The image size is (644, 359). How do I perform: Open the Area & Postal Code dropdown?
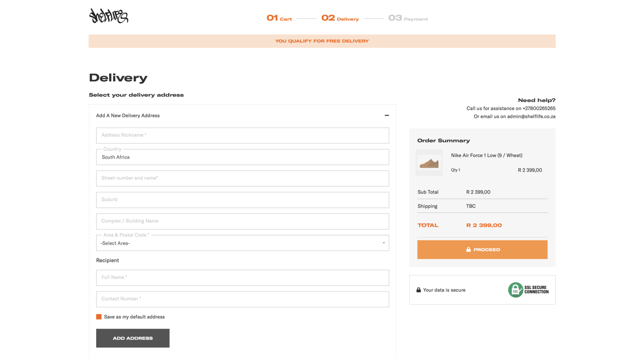tap(242, 243)
